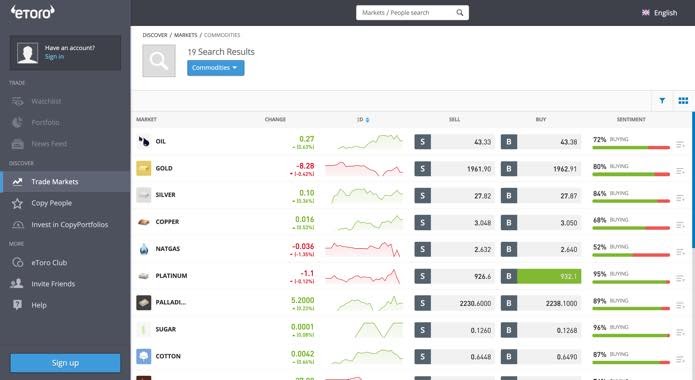The image size is (695, 380).
Task: Click MARKETS in the breadcrumb
Action: point(185,35)
